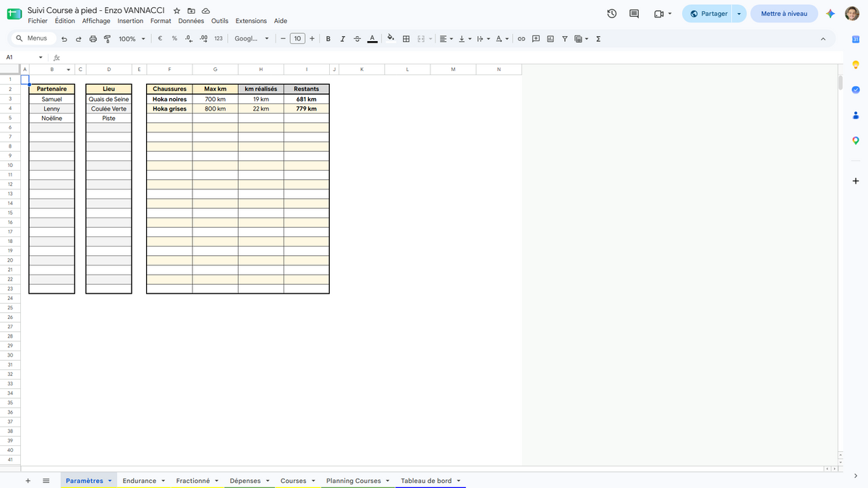
Task: Open the fill color paint bucket
Action: coord(391,39)
